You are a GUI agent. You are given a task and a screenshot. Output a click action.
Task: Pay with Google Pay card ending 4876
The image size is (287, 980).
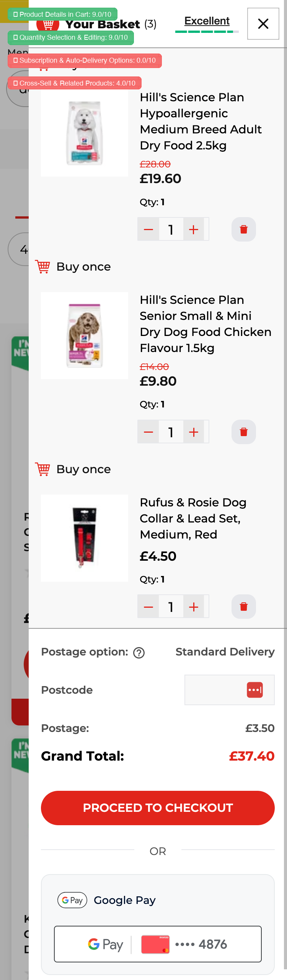click(158, 944)
